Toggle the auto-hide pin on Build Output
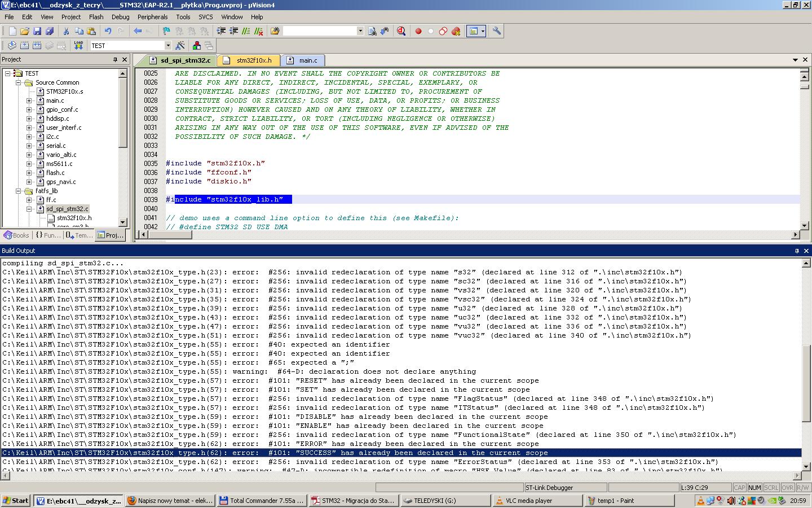The image size is (812, 508). (797, 251)
